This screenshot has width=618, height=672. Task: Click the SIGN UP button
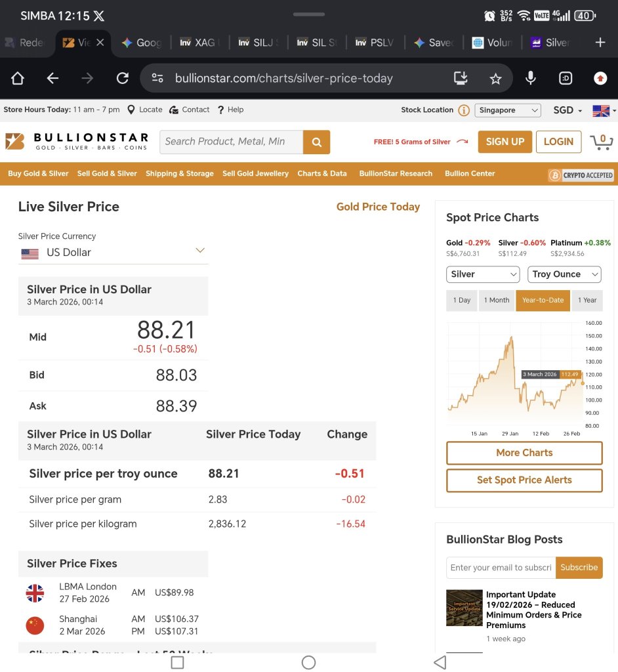[x=505, y=142]
